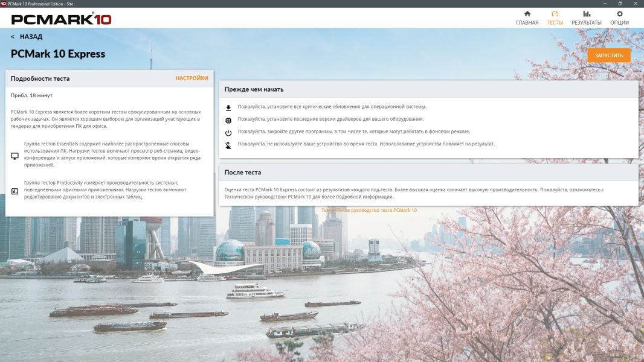Open the Results (РЕЗУЛЬТАТЫ) bar chart icon
This screenshot has width=644, height=362.
(x=587, y=14)
